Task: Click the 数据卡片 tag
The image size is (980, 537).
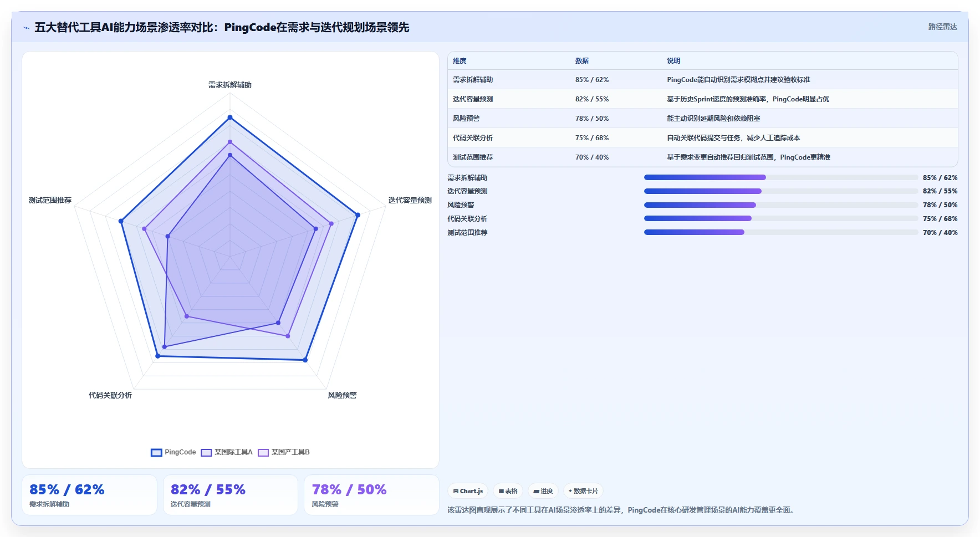Action: point(583,491)
